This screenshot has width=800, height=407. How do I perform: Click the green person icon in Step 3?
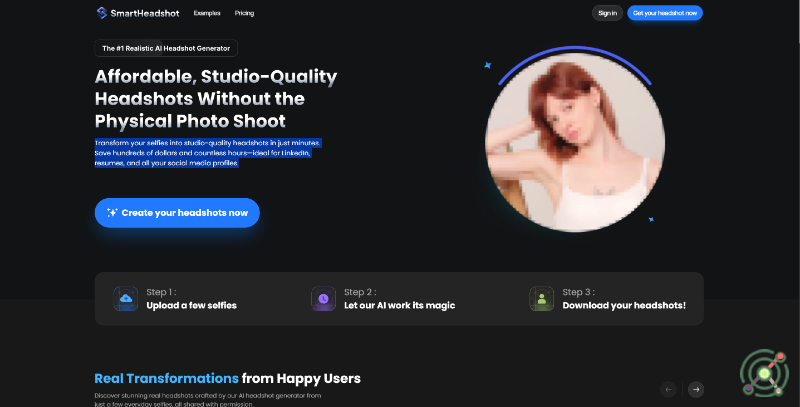pos(541,298)
